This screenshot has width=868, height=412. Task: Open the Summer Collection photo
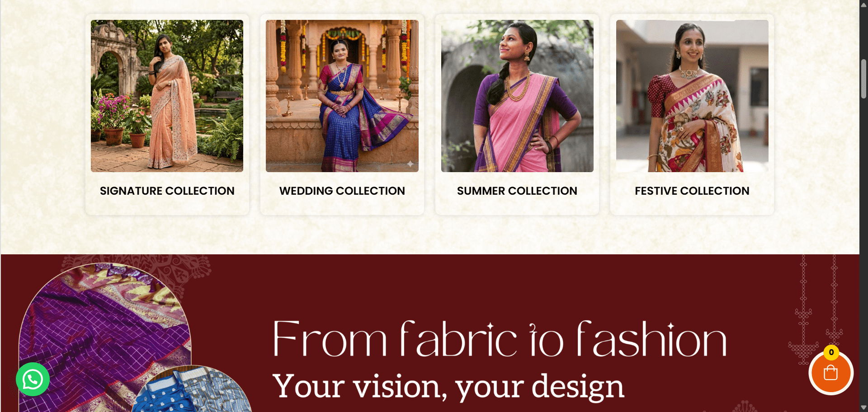point(517,96)
